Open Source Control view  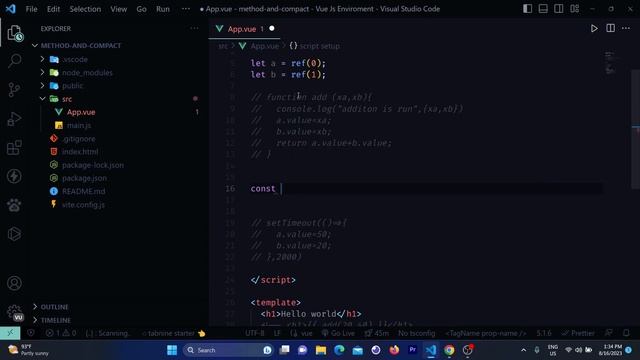tap(15, 90)
